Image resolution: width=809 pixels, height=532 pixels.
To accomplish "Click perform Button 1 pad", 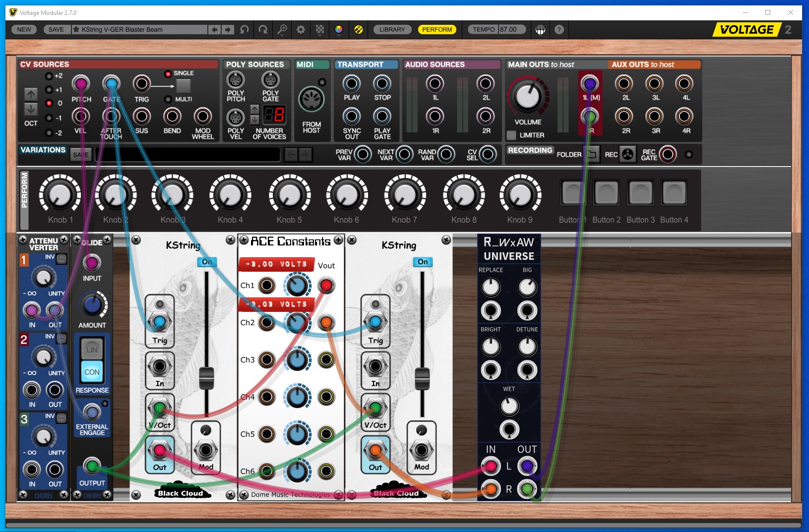I will pyautogui.click(x=572, y=192).
